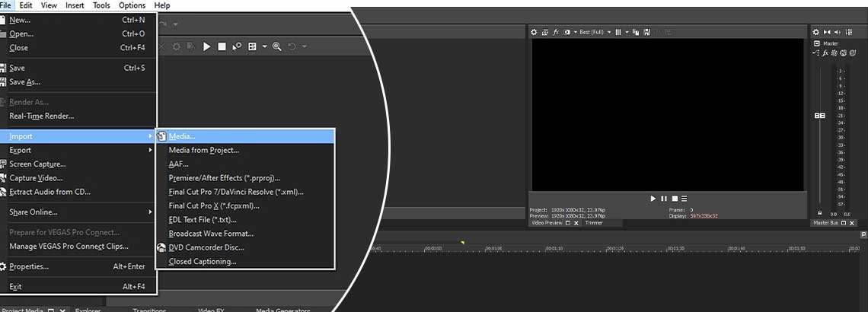This screenshot has height=312, width=868.
Task: Pause the Video Preview
Action: coord(664,199)
